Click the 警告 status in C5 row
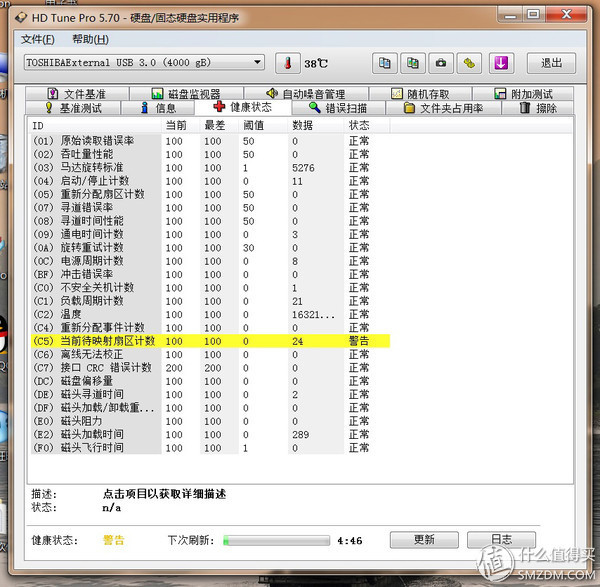600x587 pixels. point(359,341)
